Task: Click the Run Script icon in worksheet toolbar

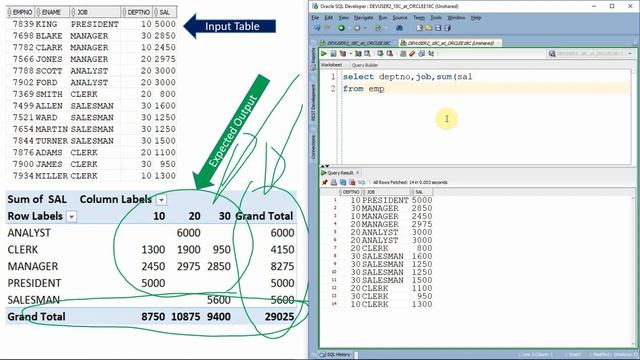Action: click(333, 53)
